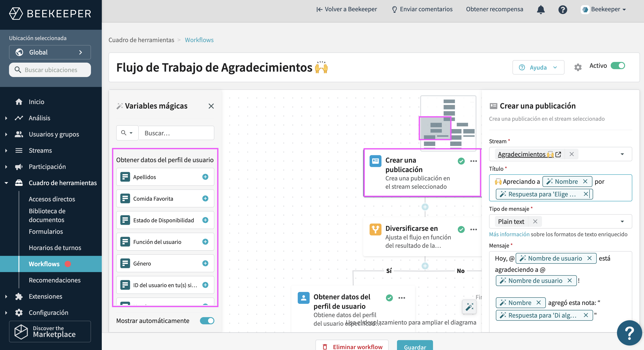644x350 pixels.
Task: Add the ID del usuario variable
Action: (205, 285)
